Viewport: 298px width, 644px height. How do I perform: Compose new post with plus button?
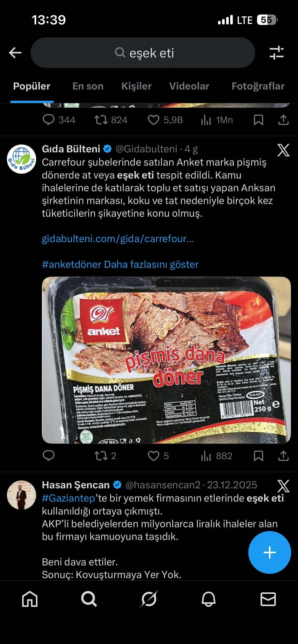269,552
